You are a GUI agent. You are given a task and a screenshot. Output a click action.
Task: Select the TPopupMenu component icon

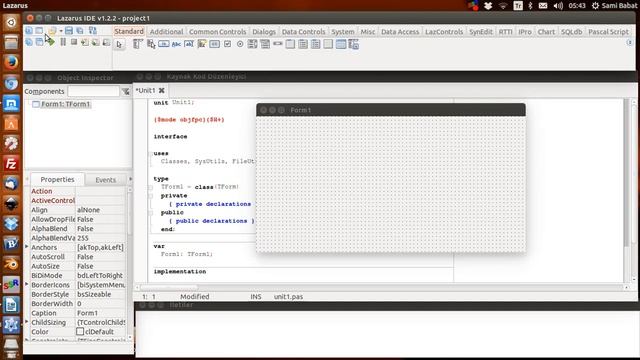point(151,44)
